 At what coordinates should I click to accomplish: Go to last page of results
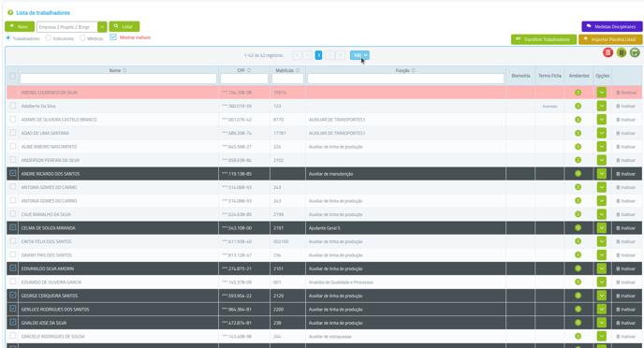click(340, 55)
